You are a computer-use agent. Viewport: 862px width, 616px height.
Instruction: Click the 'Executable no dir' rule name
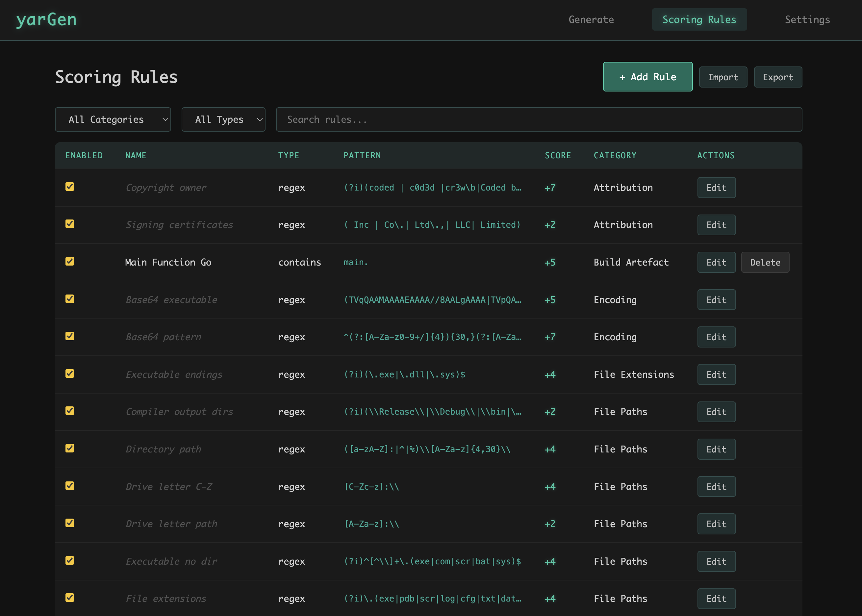pos(171,562)
